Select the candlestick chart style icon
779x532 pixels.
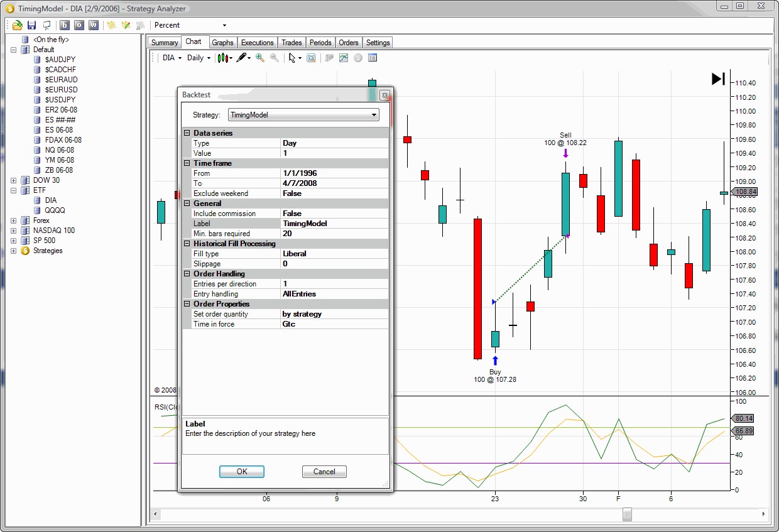tap(224, 57)
